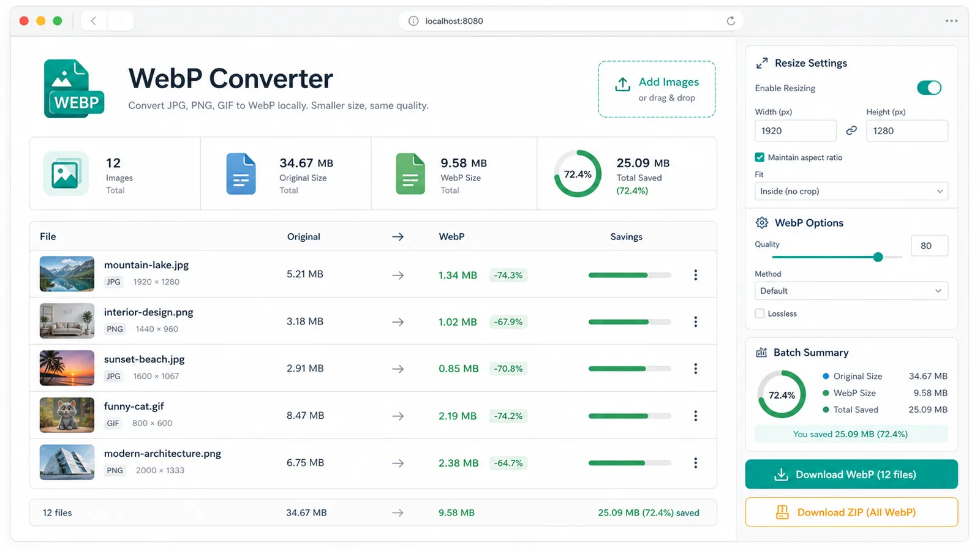The height and width of the screenshot is (551, 980).
Task: Click the "6.75 MB" original size value
Action: coord(305,463)
